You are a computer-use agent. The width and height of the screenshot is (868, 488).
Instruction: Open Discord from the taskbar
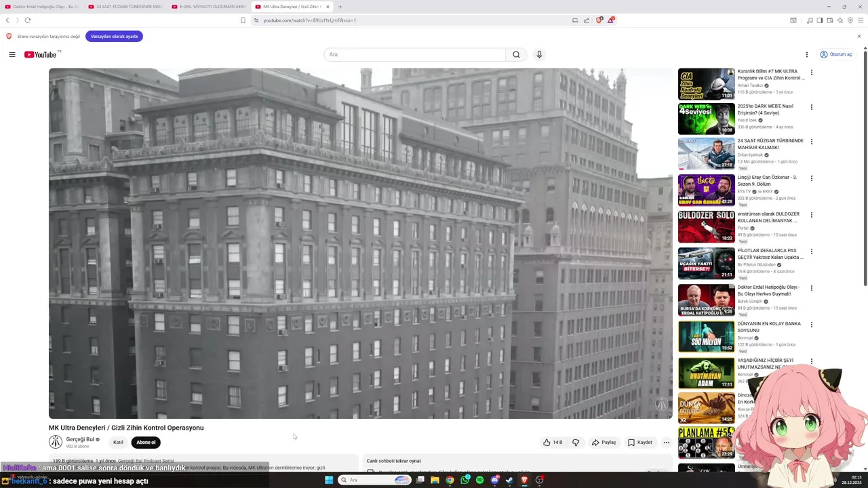[494, 480]
